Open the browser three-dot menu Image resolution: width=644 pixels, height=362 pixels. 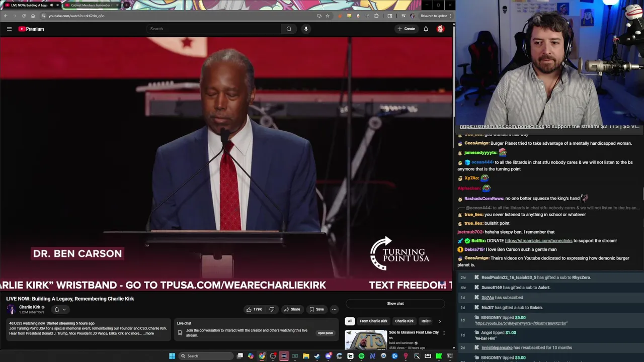coord(450,16)
